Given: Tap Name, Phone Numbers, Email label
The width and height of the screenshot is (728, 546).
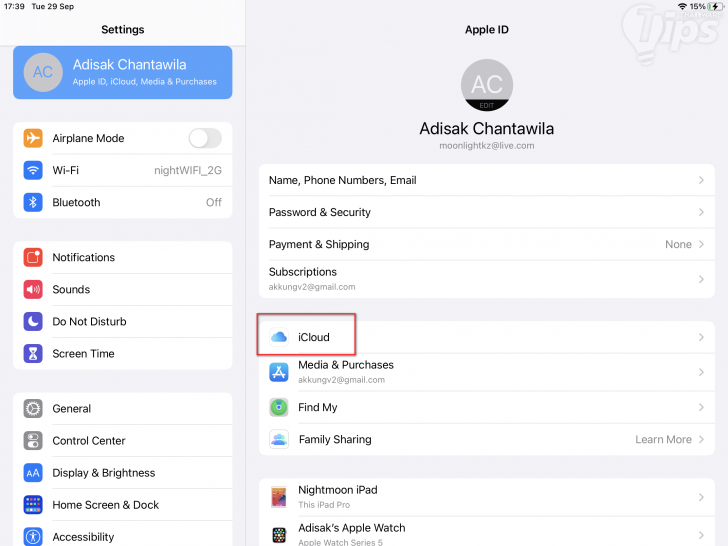Looking at the screenshot, I should (x=343, y=180).
